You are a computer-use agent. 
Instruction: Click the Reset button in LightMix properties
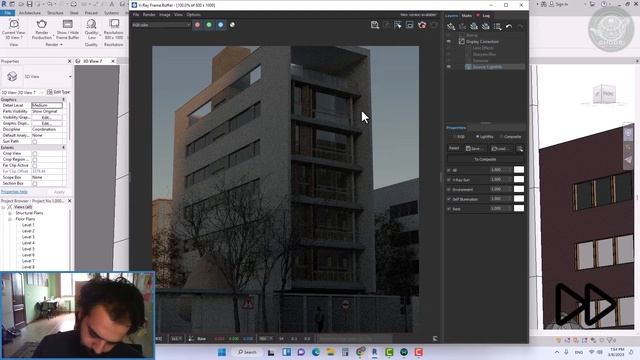pos(454,149)
